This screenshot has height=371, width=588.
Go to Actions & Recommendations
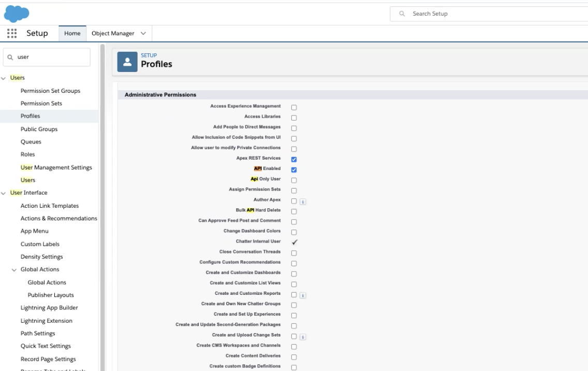tap(59, 219)
